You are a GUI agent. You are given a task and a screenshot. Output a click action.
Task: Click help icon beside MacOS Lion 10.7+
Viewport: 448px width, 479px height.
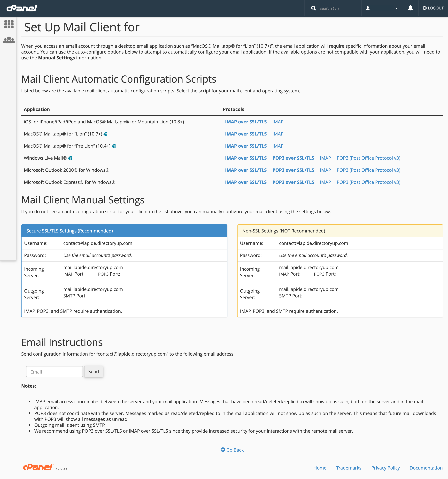105,134
